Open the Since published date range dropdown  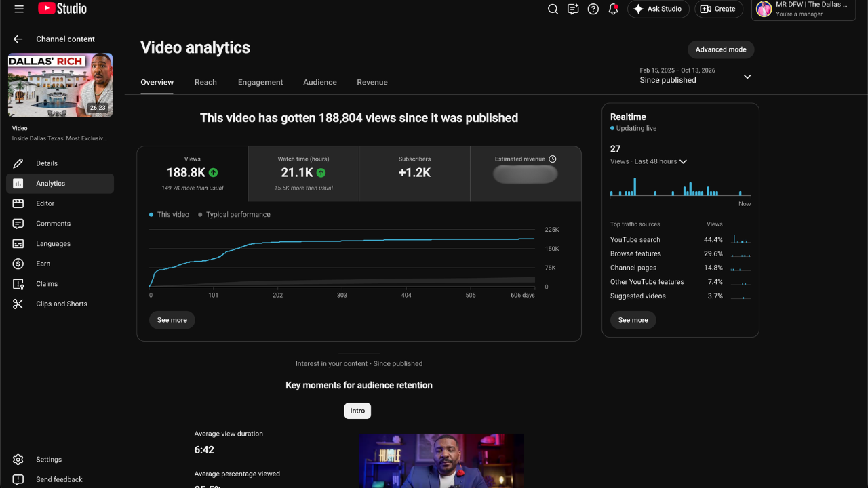coord(696,75)
